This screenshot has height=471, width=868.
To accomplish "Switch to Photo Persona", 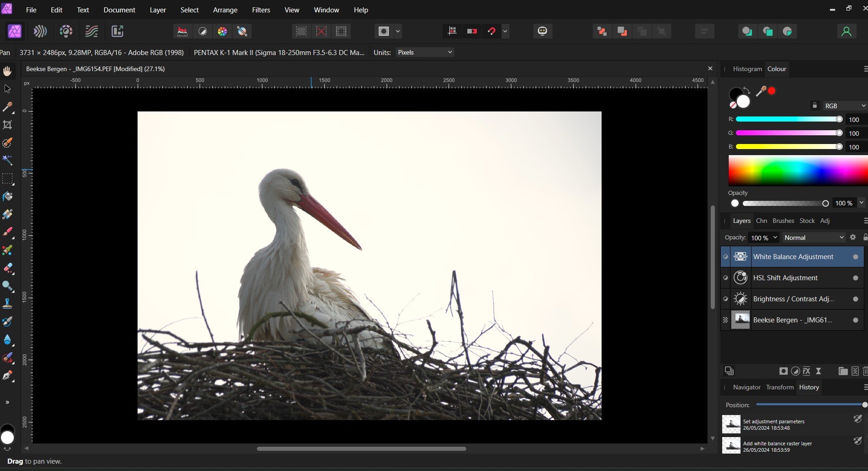I will (x=15, y=31).
